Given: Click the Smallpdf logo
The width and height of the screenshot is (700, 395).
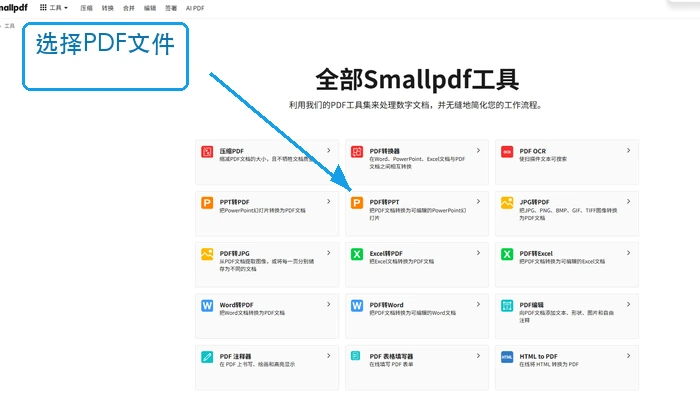Looking at the screenshot, I should point(14,8).
